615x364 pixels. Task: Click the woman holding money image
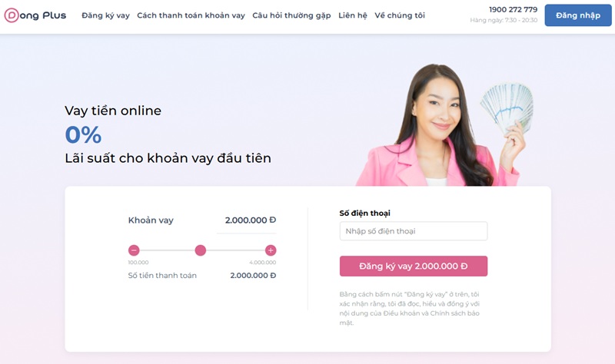pos(444,124)
